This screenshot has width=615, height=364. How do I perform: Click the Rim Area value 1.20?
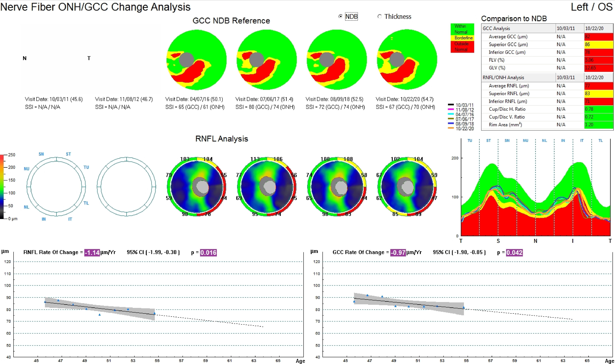click(x=599, y=125)
